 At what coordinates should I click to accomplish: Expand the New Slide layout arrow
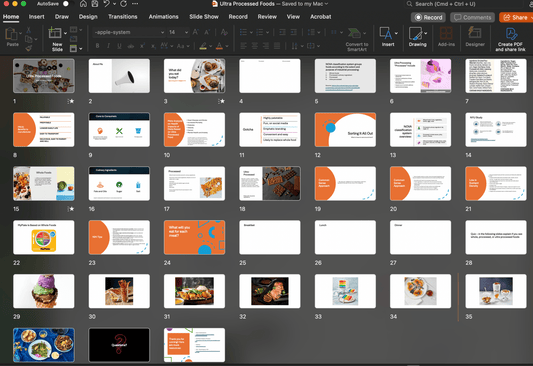tap(65, 33)
